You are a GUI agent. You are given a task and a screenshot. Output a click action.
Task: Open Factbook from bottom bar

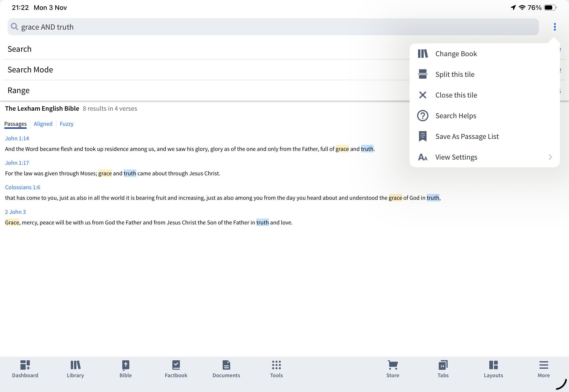pyautogui.click(x=176, y=369)
